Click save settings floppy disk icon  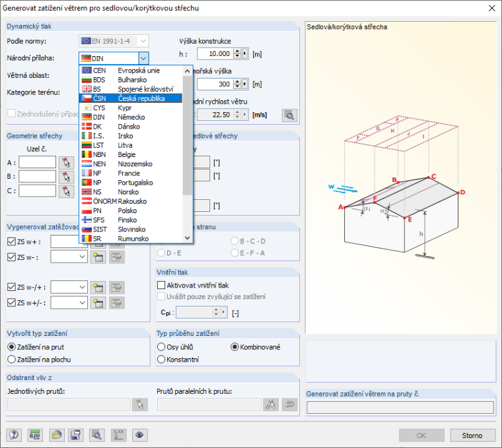click(75, 435)
